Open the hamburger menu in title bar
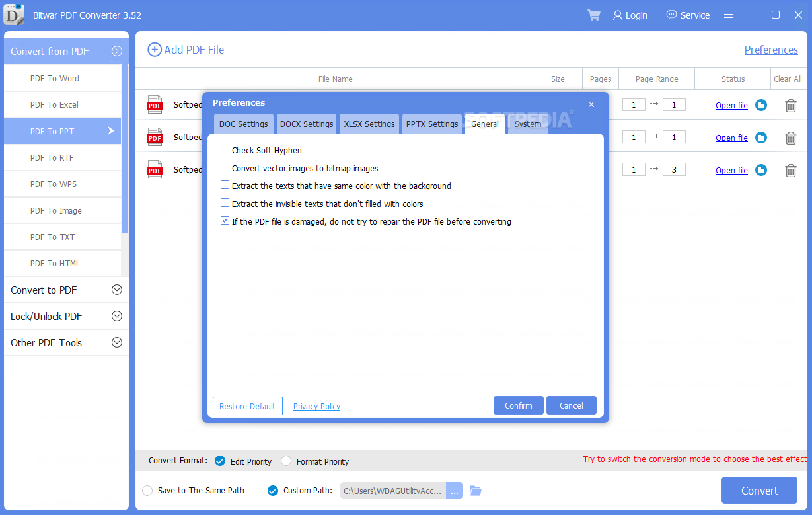 (729, 15)
